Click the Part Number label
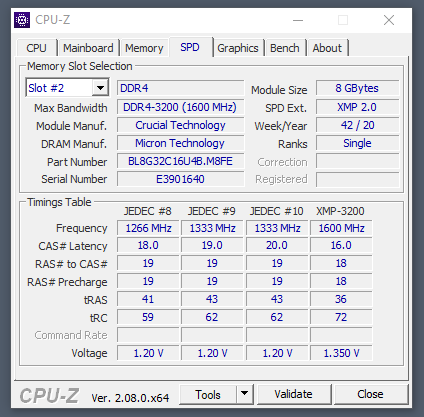The width and height of the screenshot is (424, 417). pos(77,162)
